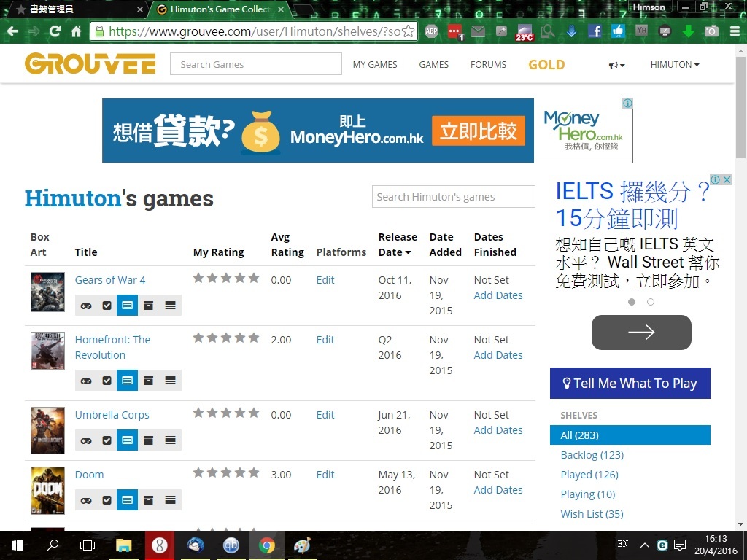
Task: Click the Himuton profile link in heading
Action: click(73, 198)
